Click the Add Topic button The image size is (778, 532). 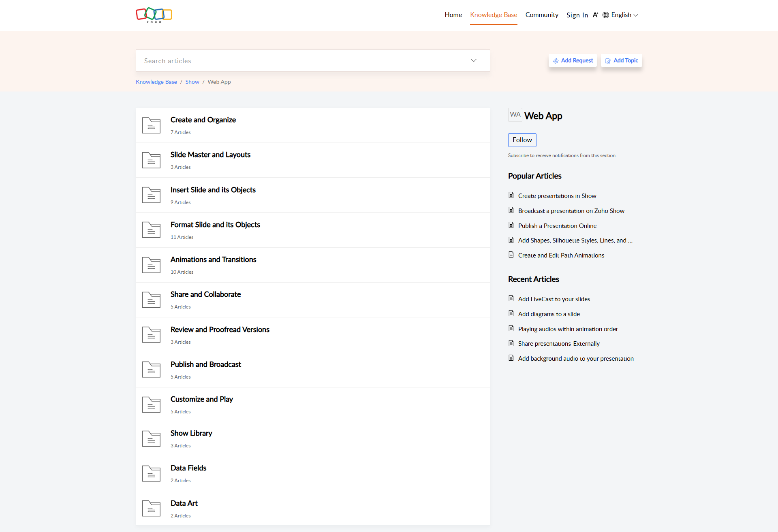coord(622,61)
